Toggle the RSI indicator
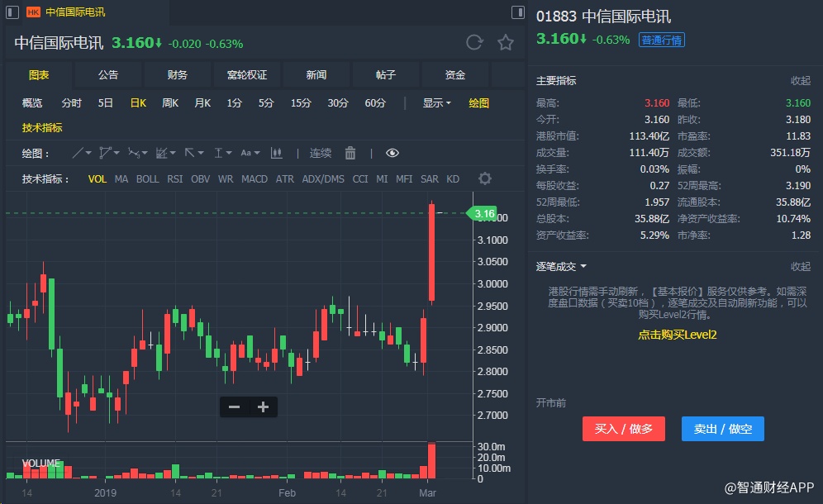The width and height of the screenshot is (823, 504). [x=175, y=179]
